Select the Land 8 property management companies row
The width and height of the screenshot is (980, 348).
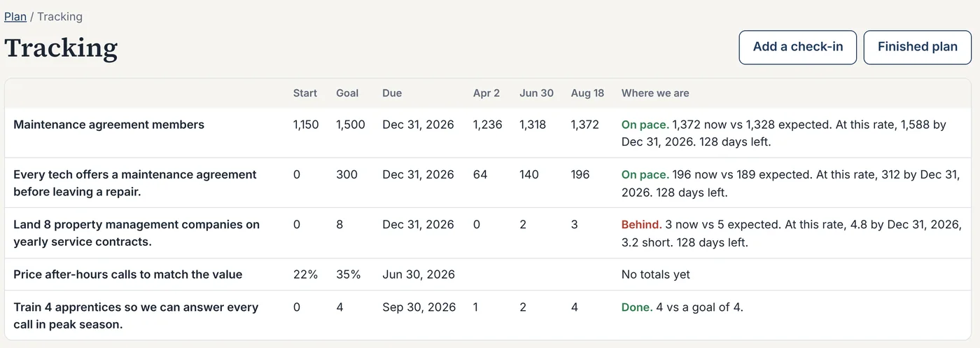tap(488, 233)
